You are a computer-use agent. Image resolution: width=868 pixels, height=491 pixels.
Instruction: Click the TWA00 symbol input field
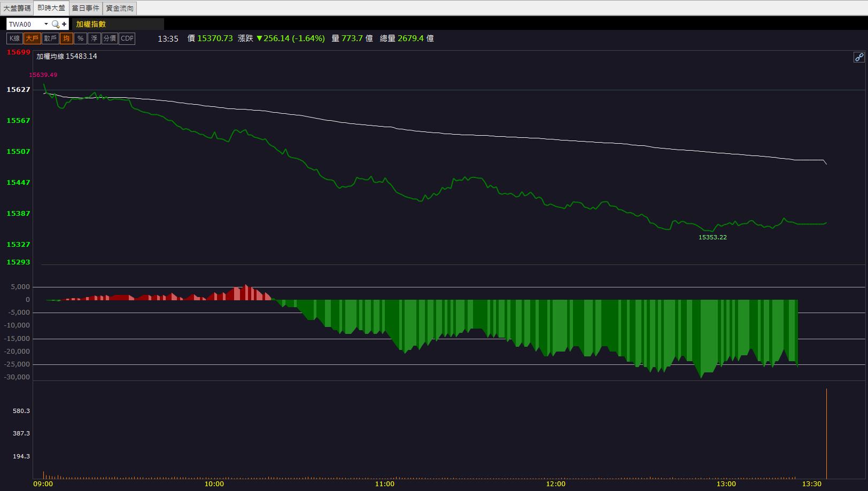[25, 24]
